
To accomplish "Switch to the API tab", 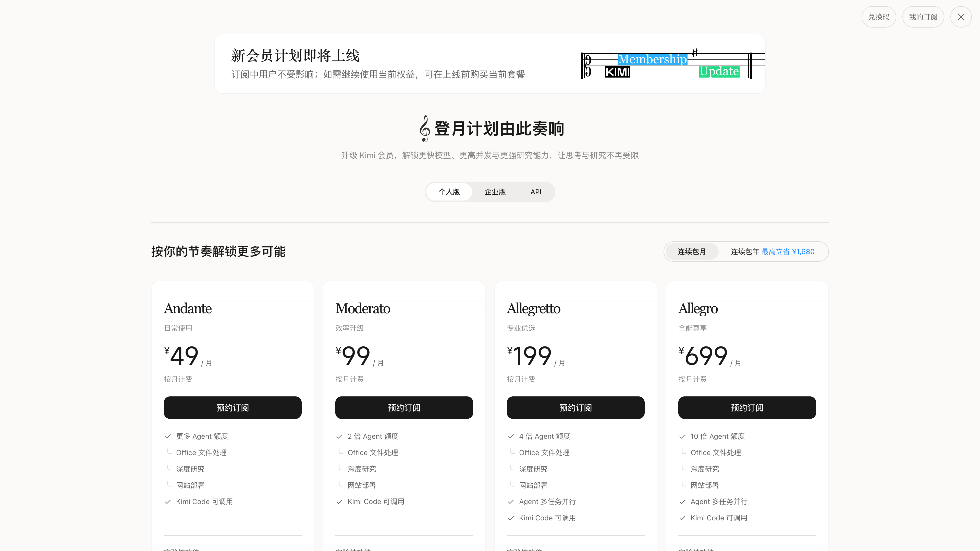I will tap(536, 192).
